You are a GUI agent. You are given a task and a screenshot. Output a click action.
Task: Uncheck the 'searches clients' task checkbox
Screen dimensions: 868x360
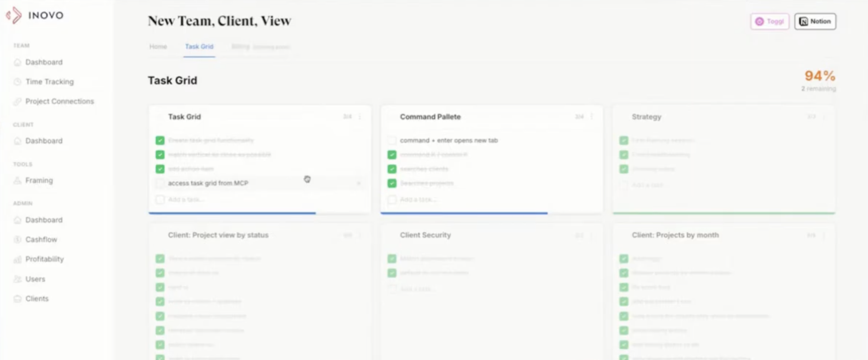click(392, 169)
